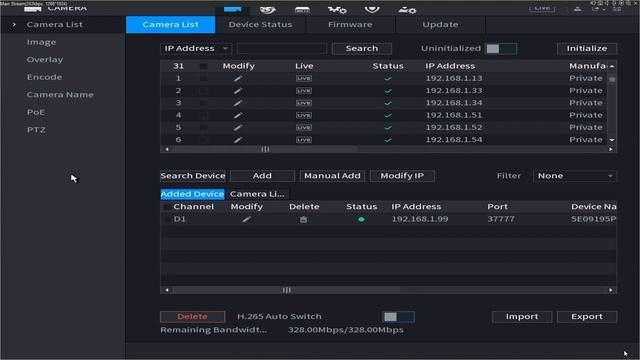Click the Manual Add button
Viewport: 640px width, 360px height.
pos(332,176)
